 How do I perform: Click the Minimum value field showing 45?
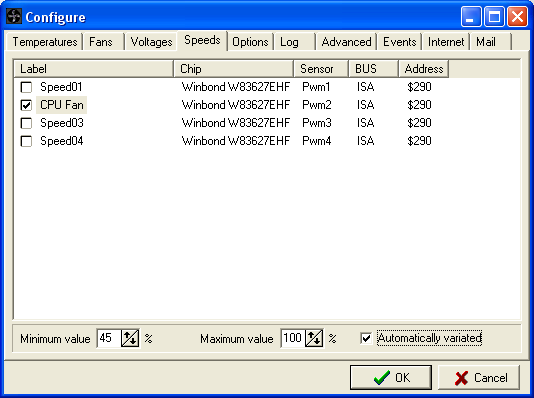coord(109,338)
